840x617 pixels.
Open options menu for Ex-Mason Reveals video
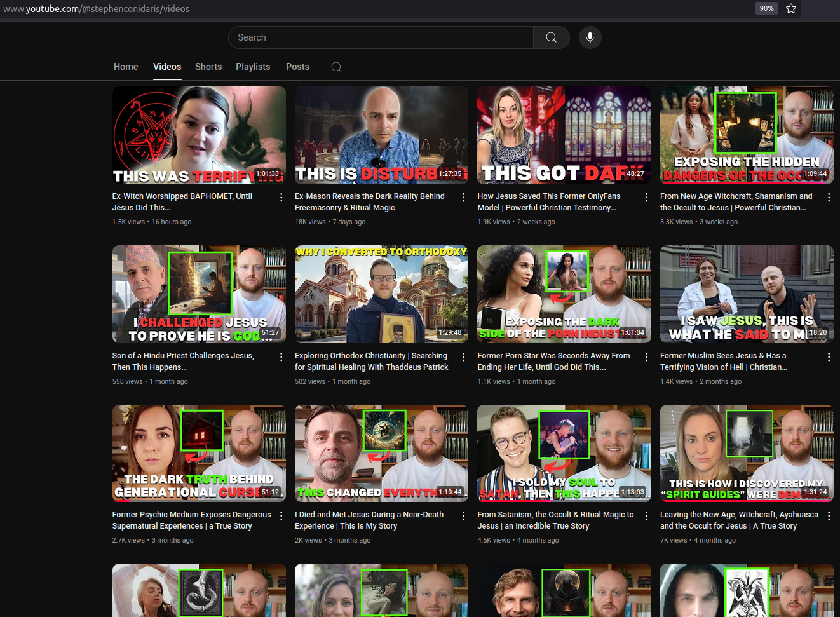463,198
